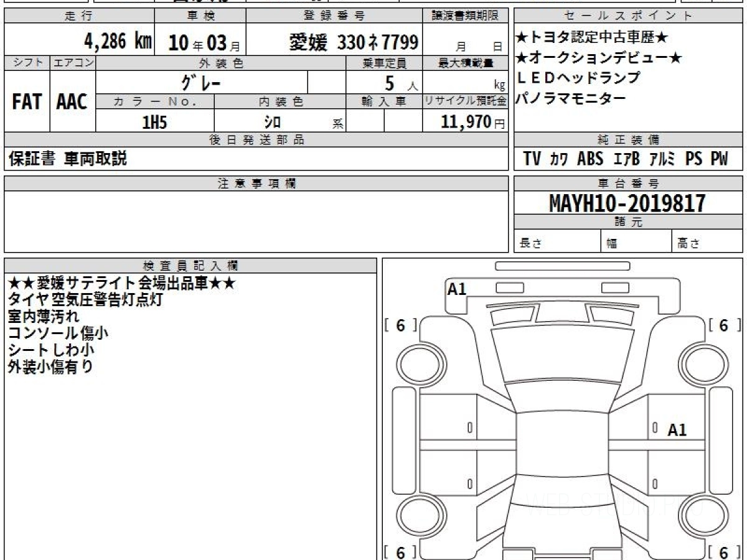Image resolution: width=747 pixels, height=560 pixels.
Task: Click the TV equipment code
Action: coord(532,159)
